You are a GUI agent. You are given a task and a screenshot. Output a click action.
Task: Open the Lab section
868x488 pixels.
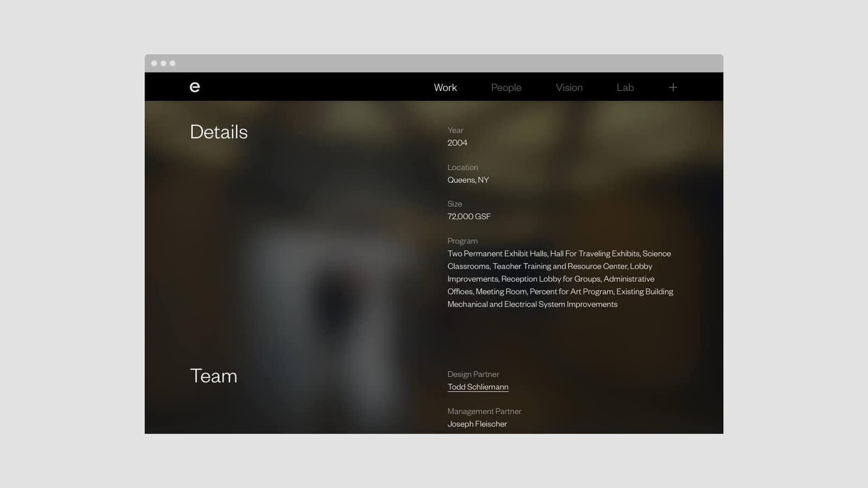coord(625,87)
